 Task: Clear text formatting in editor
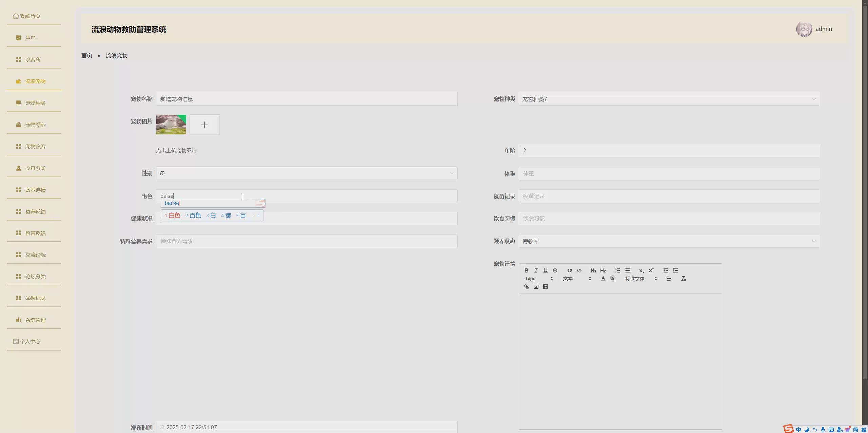click(x=684, y=279)
